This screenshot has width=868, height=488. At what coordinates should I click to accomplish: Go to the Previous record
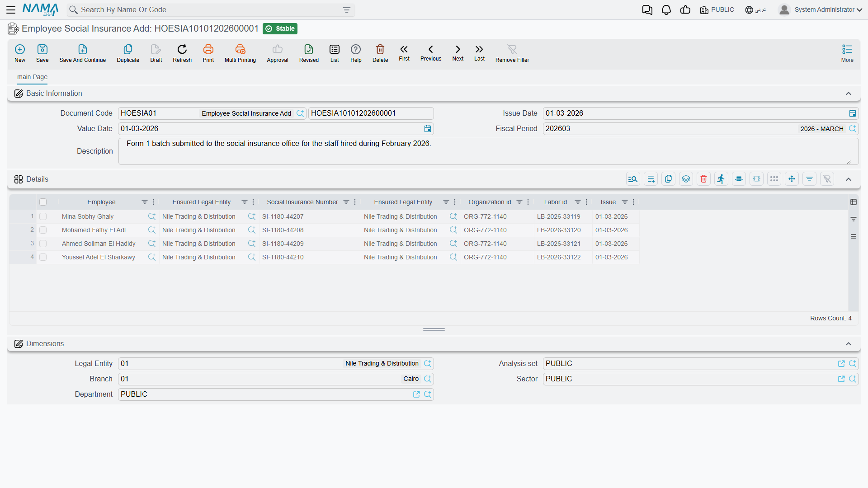click(431, 53)
